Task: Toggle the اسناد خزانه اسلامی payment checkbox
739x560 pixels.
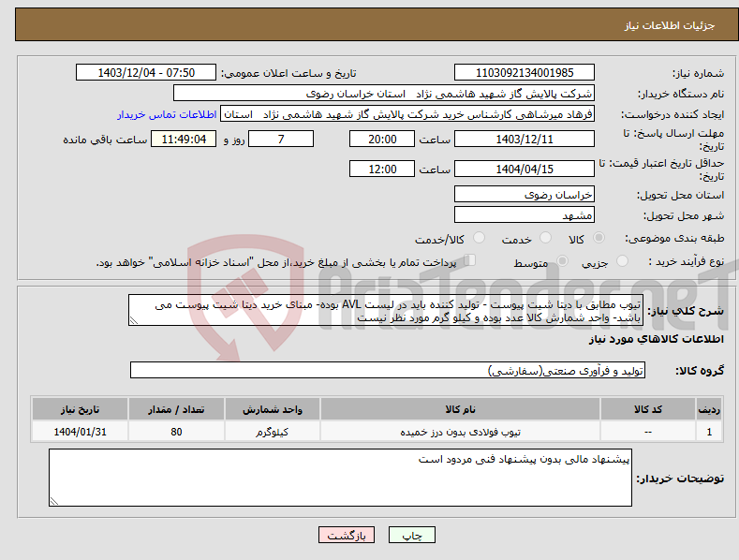Action: 470,260
